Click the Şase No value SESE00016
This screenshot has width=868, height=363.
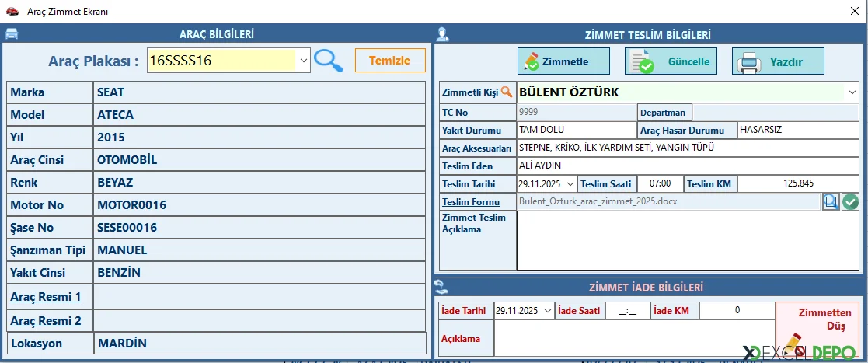[x=259, y=228]
